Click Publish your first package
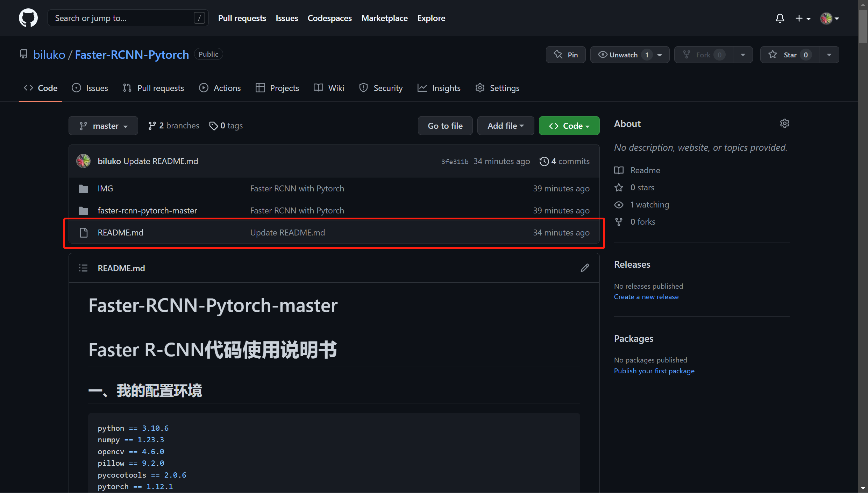 (x=654, y=371)
